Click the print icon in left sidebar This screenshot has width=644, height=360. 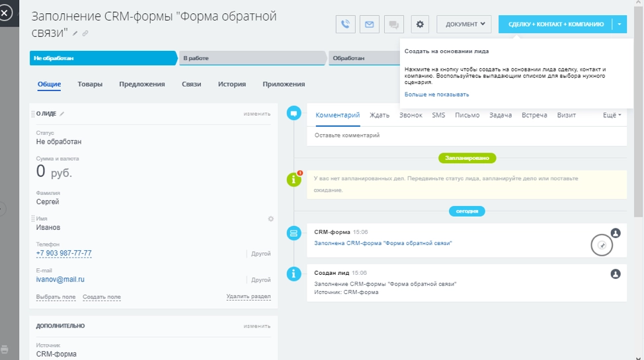pos(5,349)
